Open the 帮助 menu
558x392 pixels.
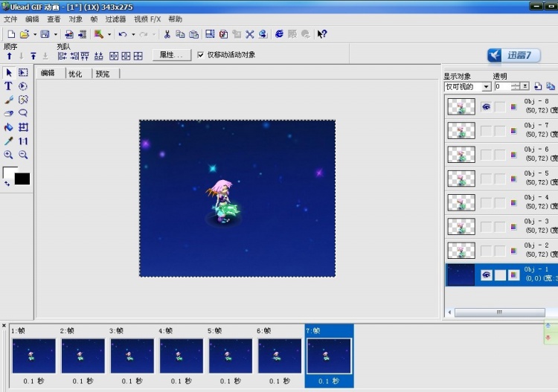point(175,19)
